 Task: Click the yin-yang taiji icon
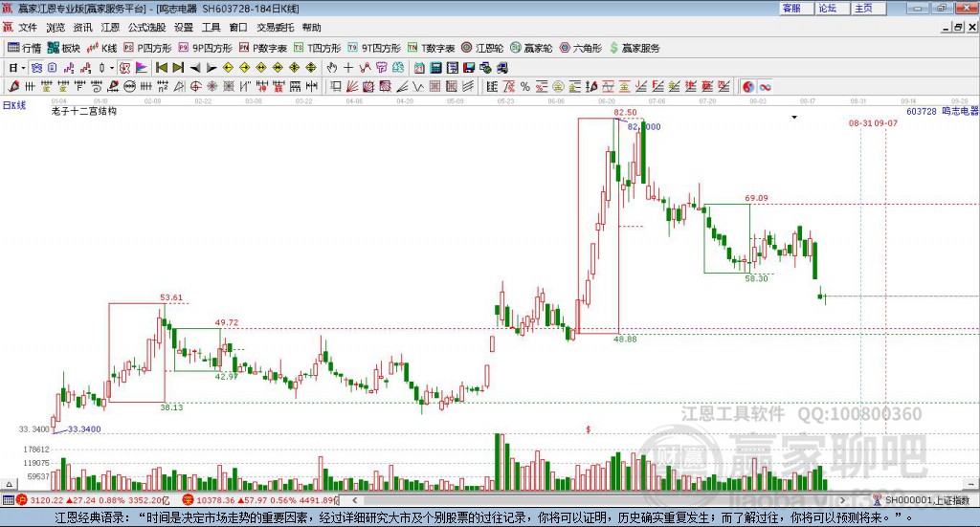click(748, 87)
